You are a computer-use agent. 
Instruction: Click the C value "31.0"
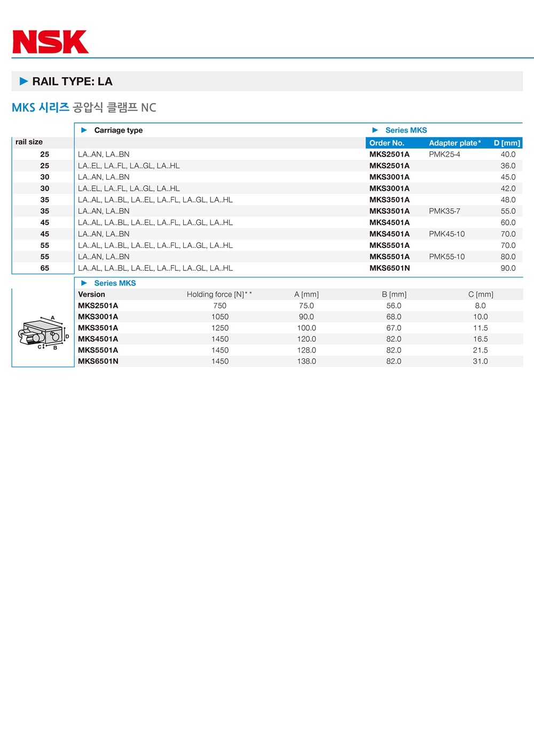pos(481,361)
